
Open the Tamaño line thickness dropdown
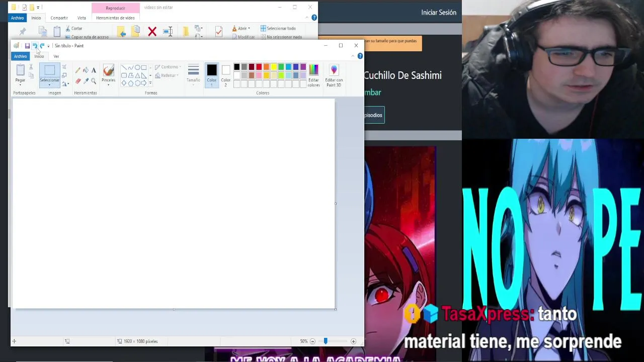pyautogui.click(x=193, y=74)
